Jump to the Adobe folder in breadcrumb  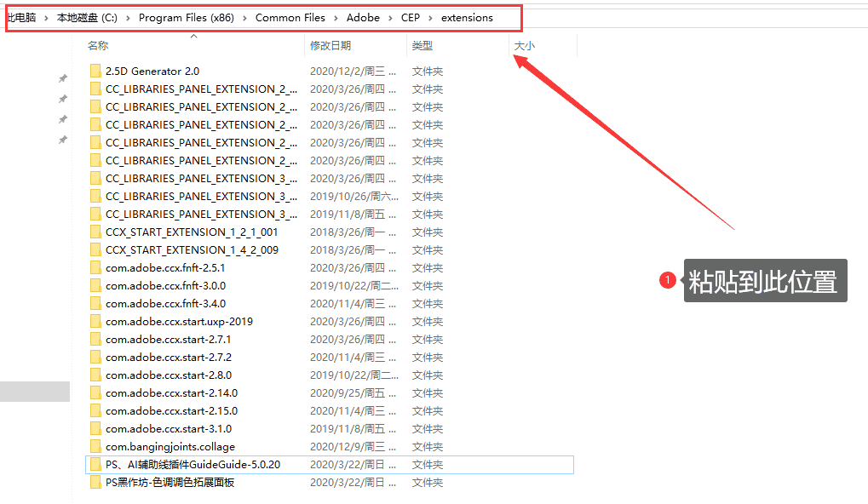[x=363, y=18]
